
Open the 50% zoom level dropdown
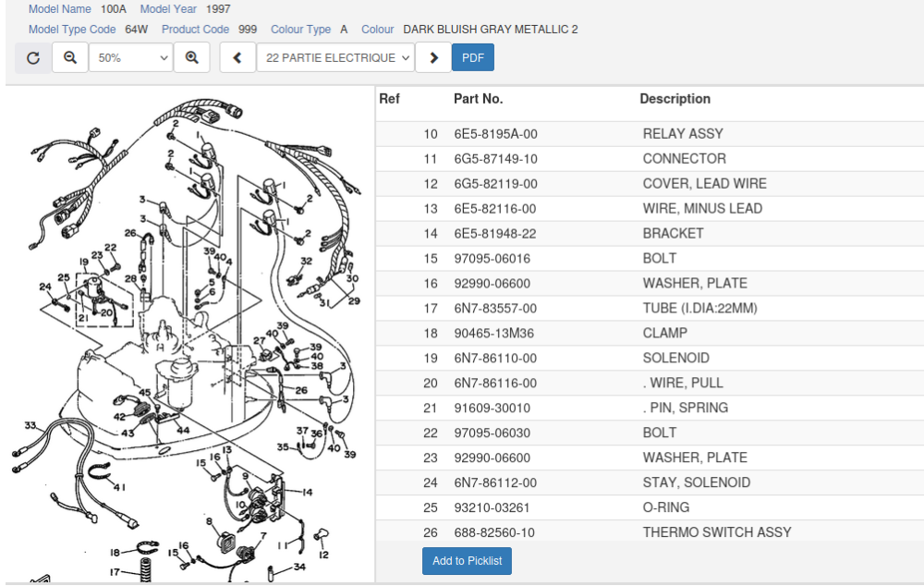(131, 57)
